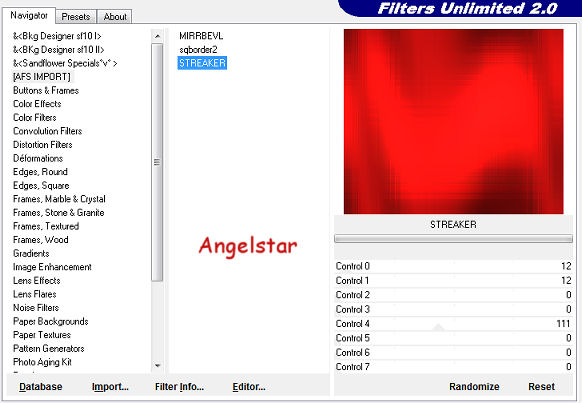Open the Import... dialog
The height and width of the screenshot is (403, 582).
point(110,387)
